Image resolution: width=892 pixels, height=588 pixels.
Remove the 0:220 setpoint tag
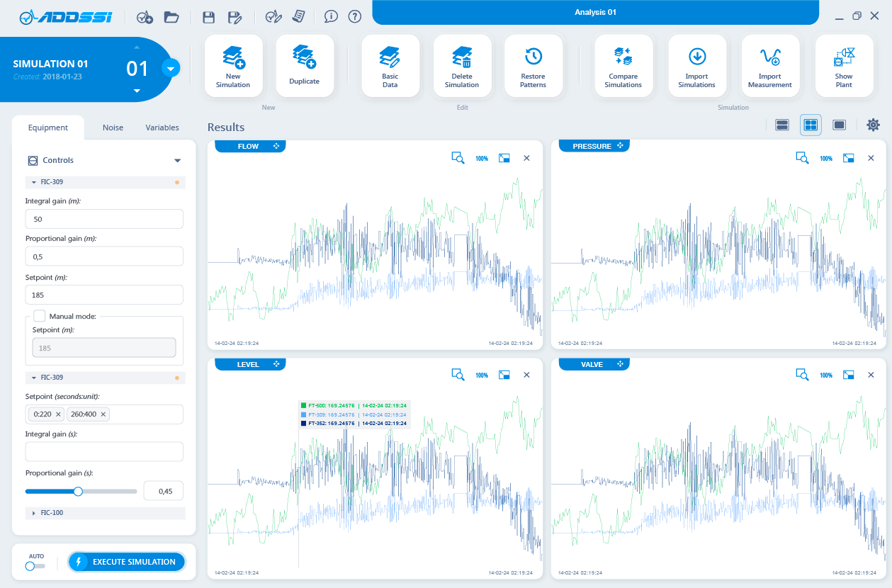[58, 414]
